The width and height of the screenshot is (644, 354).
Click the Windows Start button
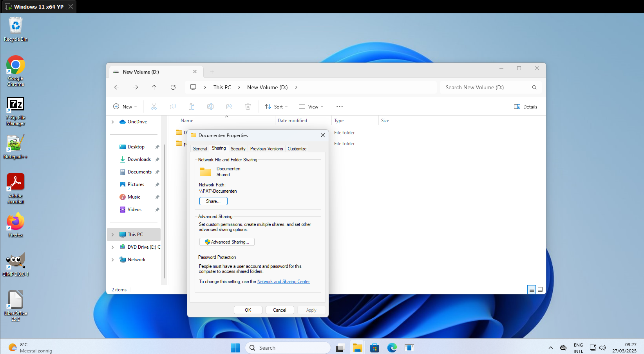click(x=235, y=348)
